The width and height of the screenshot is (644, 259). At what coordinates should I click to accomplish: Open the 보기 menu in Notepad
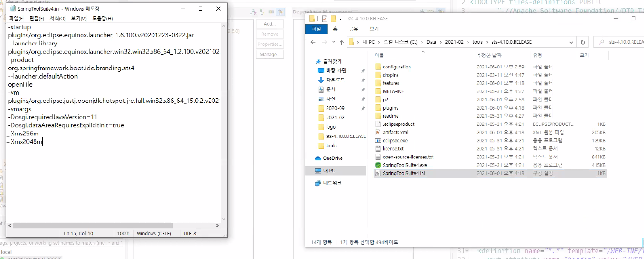click(x=79, y=18)
